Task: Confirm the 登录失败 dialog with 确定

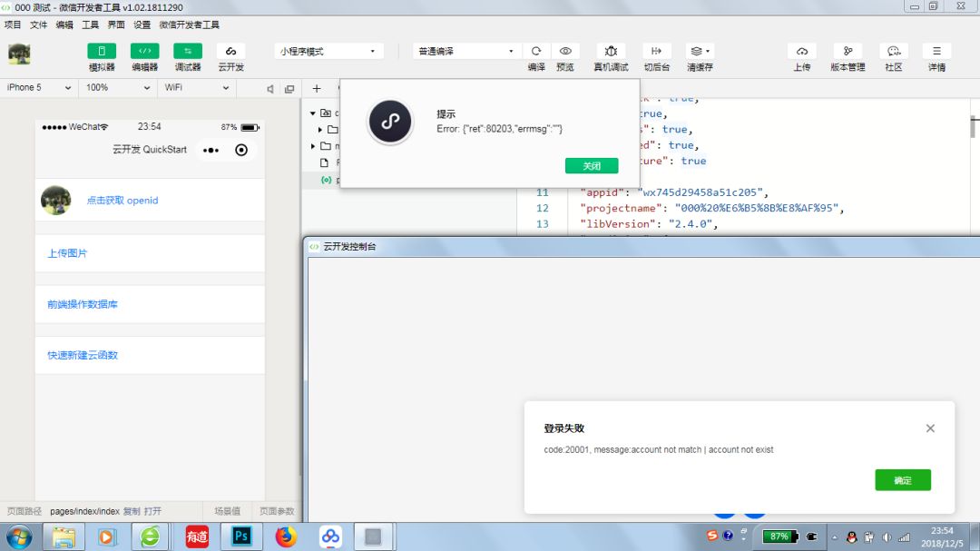Action: point(903,479)
